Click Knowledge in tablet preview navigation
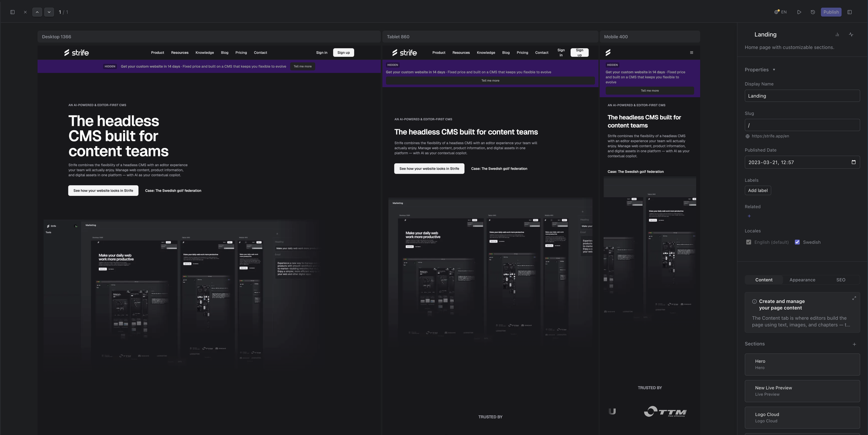 486,53
